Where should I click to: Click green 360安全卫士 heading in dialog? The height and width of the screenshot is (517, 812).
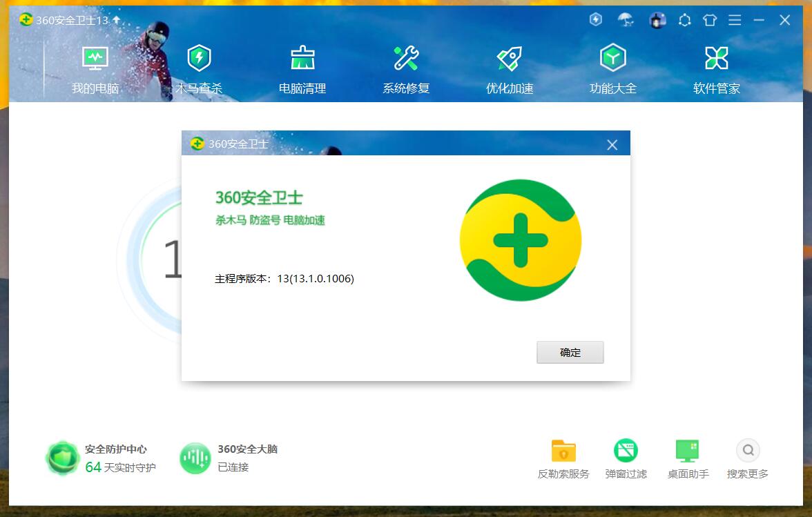259,197
